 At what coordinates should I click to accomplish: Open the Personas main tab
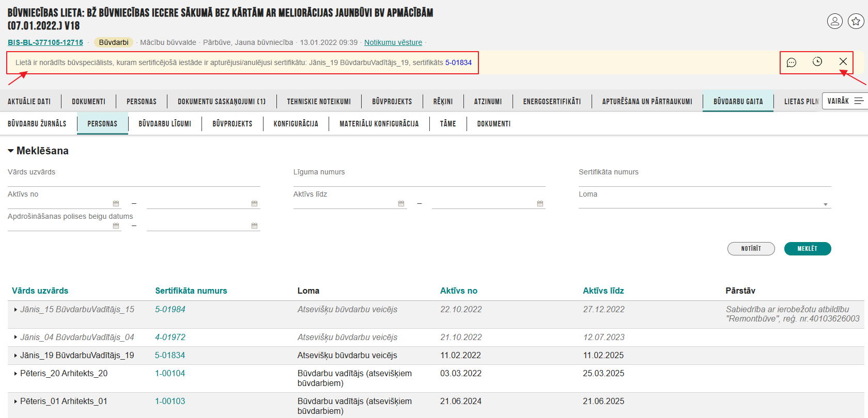(x=142, y=102)
